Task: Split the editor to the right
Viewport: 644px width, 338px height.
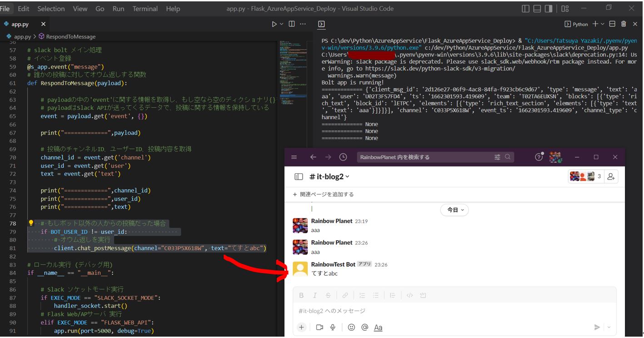Action: pos(292,24)
